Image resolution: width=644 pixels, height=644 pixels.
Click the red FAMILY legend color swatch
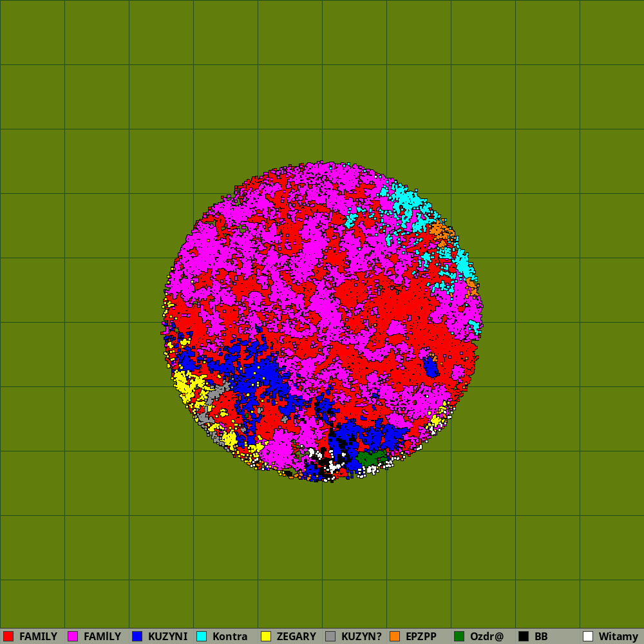coord(8,636)
